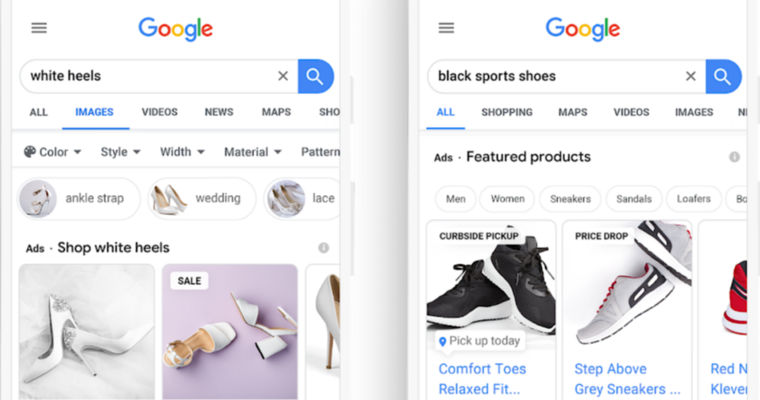Open hamburger menu on black sports shoes page
The height and width of the screenshot is (400, 760).
pyautogui.click(x=446, y=28)
